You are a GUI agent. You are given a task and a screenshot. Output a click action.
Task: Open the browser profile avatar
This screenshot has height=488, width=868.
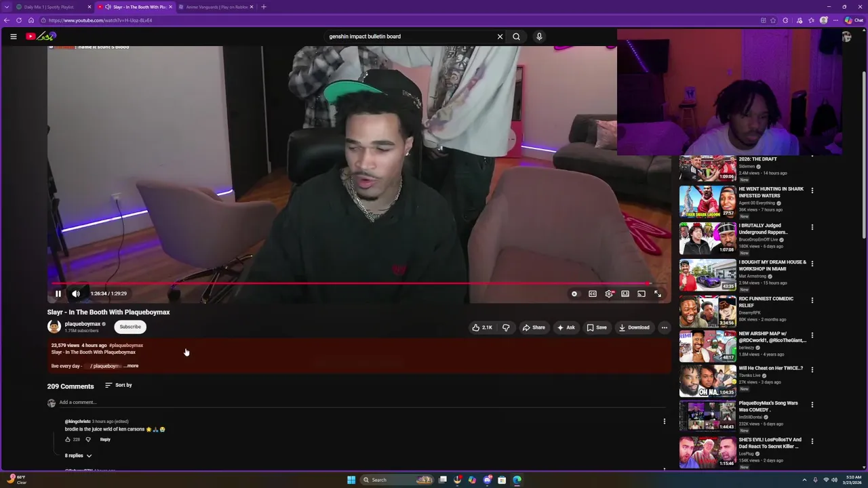tap(823, 20)
